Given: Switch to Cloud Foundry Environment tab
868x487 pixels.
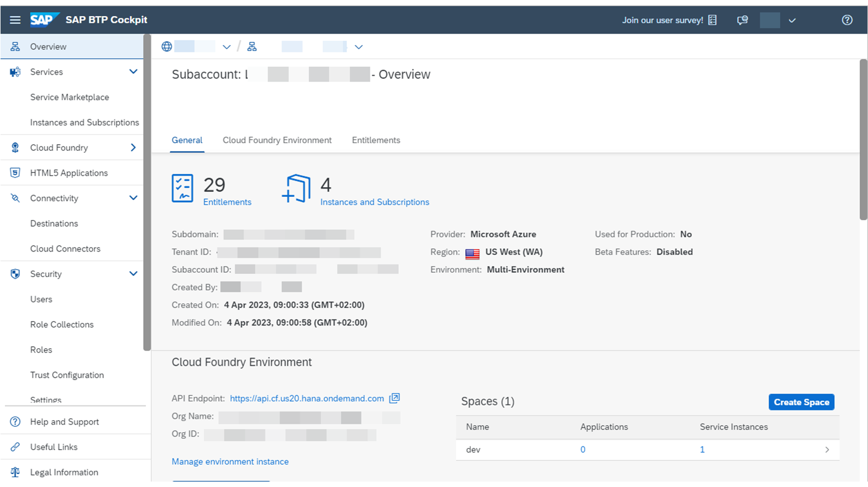Looking at the screenshot, I should point(277,140).
